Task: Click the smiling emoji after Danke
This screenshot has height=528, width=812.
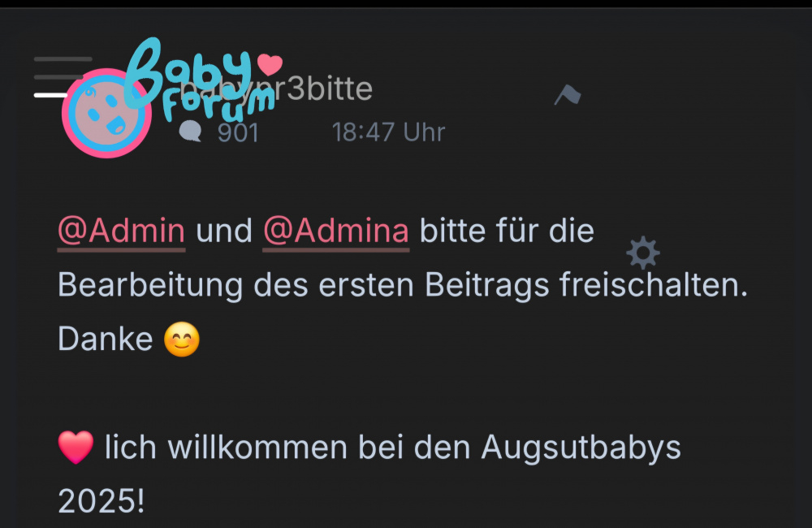Action: (182, 340)
